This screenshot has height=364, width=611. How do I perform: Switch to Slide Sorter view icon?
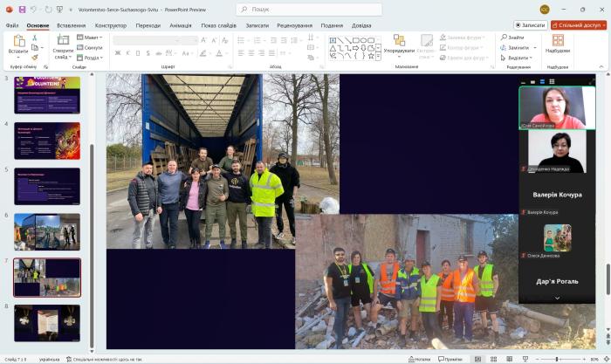coord(494,359)
